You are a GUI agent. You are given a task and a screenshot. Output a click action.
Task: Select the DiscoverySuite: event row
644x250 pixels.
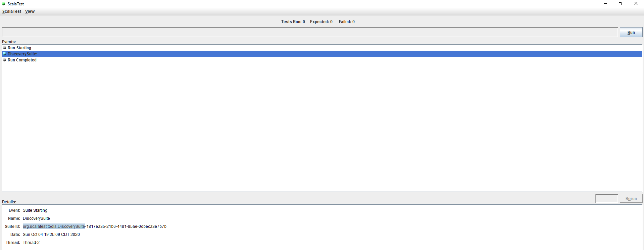322,54
